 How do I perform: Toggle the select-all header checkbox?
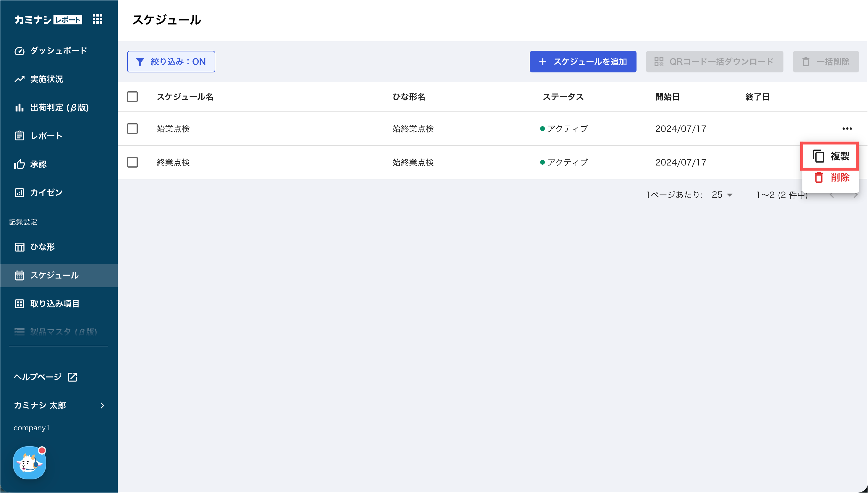point(132,97)
